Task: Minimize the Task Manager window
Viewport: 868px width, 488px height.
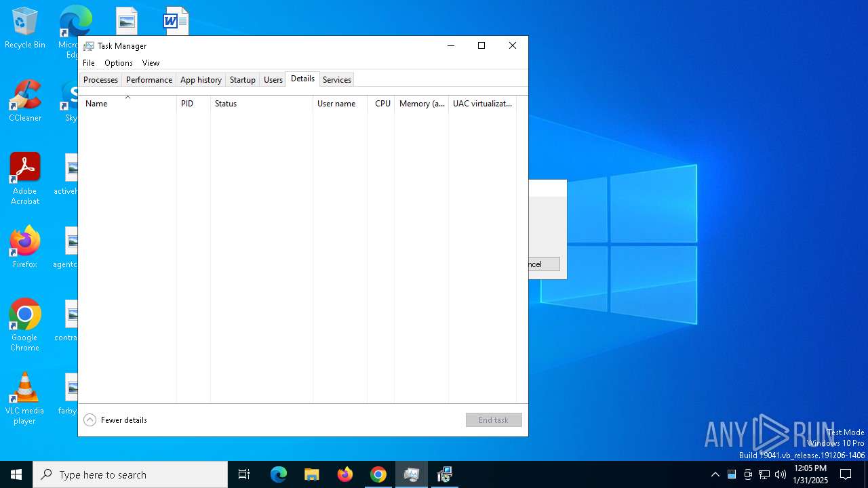Action: pyautogui.click(x=451, y=45)
